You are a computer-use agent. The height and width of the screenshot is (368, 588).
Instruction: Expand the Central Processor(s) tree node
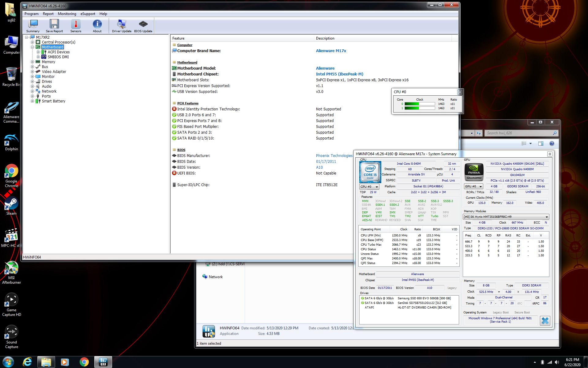(x=32, y=42)
